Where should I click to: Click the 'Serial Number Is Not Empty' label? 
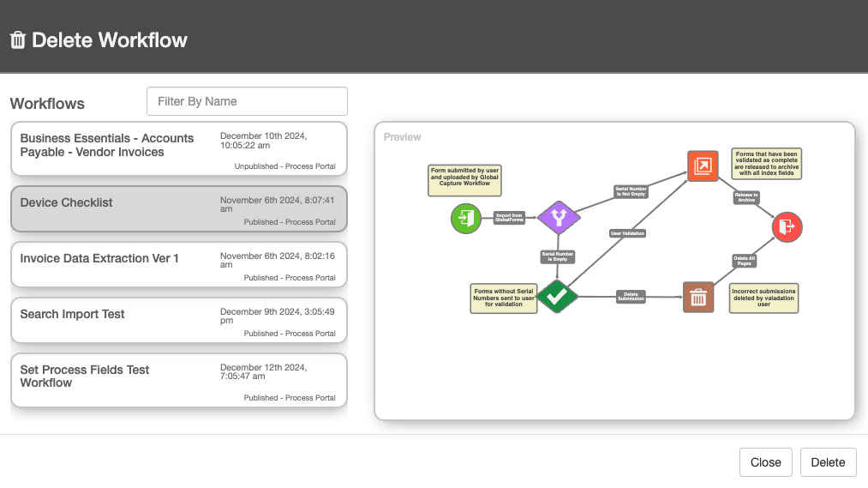[x=631, y=192]
